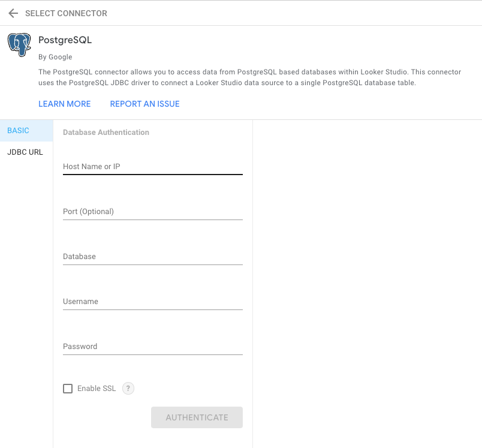Click the PostgreSQL connector description paragraph
Screen dimensions: 482x448
[249, 77]
